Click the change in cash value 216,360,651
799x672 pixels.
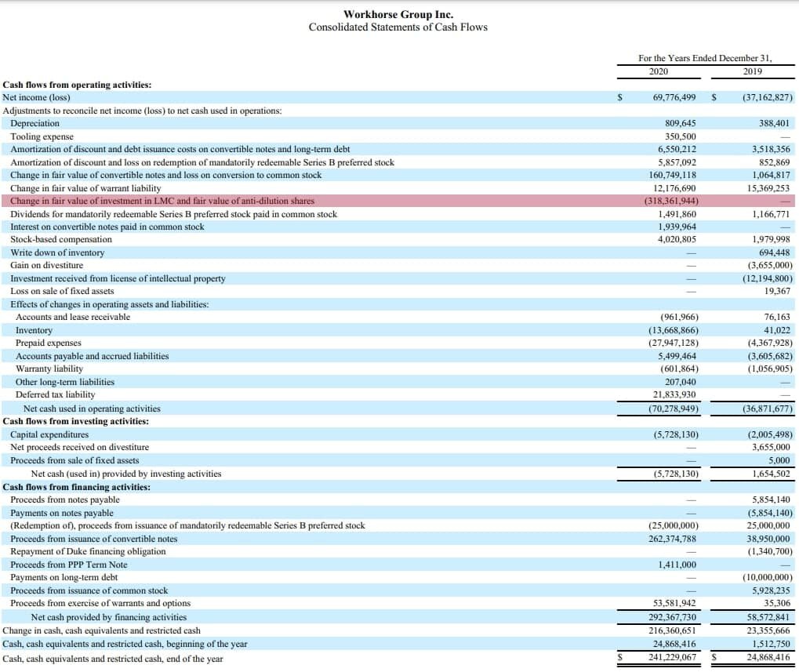[x=672, y=630]
